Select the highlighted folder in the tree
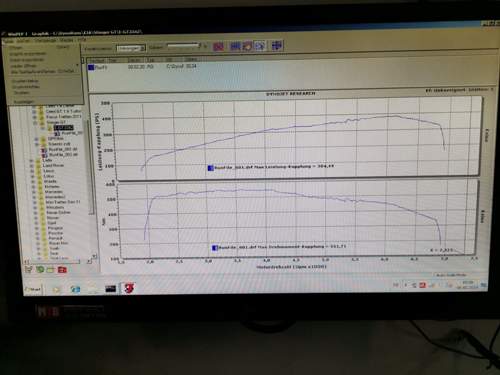 click(x=63, y=128)
